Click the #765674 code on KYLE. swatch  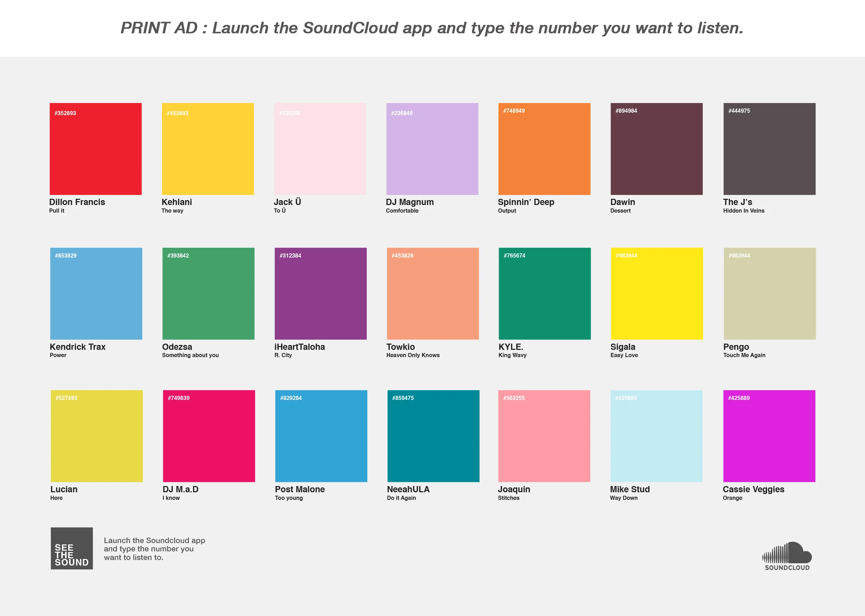pyautogui.click(x=514, y=256)
